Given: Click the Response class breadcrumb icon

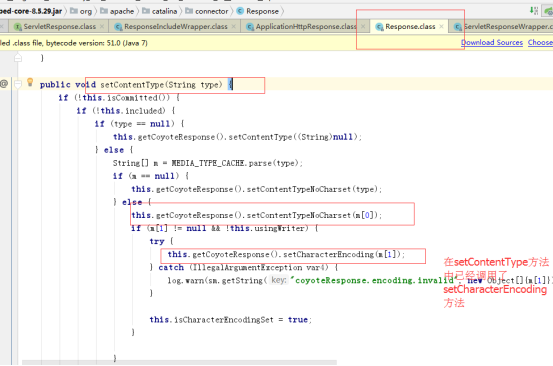Looking at the screenshot, I should tap(240, 11).
